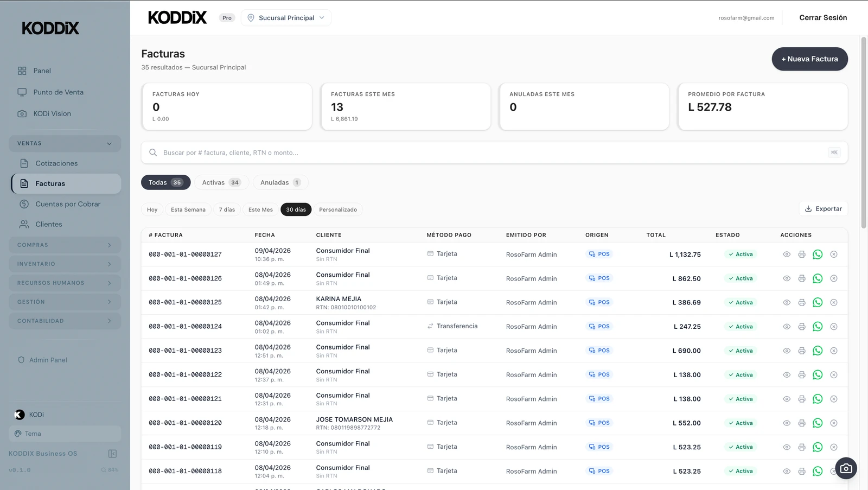Image resolution: width=868 pixels, height=490 pixels.
Task: Go to Cuentas por Cobrar
Action: 68,204
